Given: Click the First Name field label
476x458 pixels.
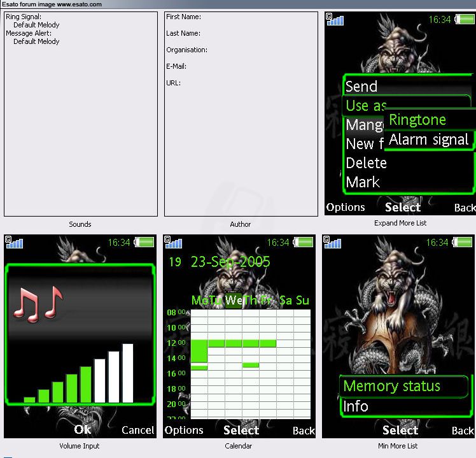Looking at the screenshot, I should tap(183, 17).
